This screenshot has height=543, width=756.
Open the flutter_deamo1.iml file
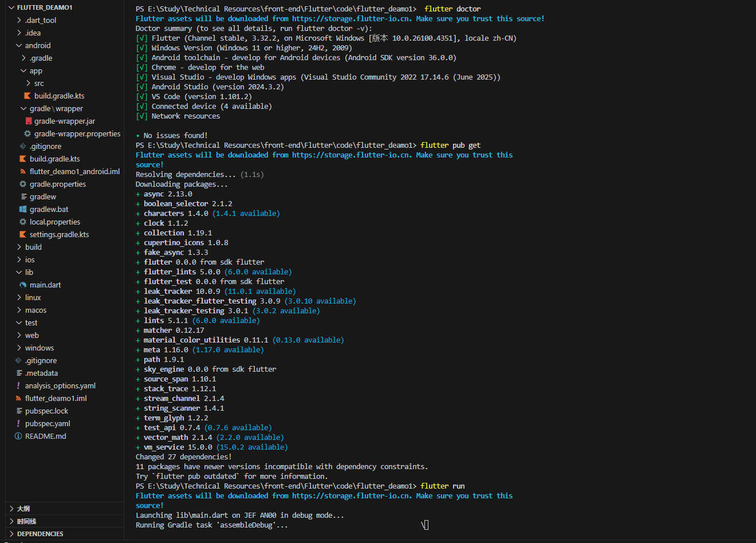pyautogui.click(x=56, y=398)
